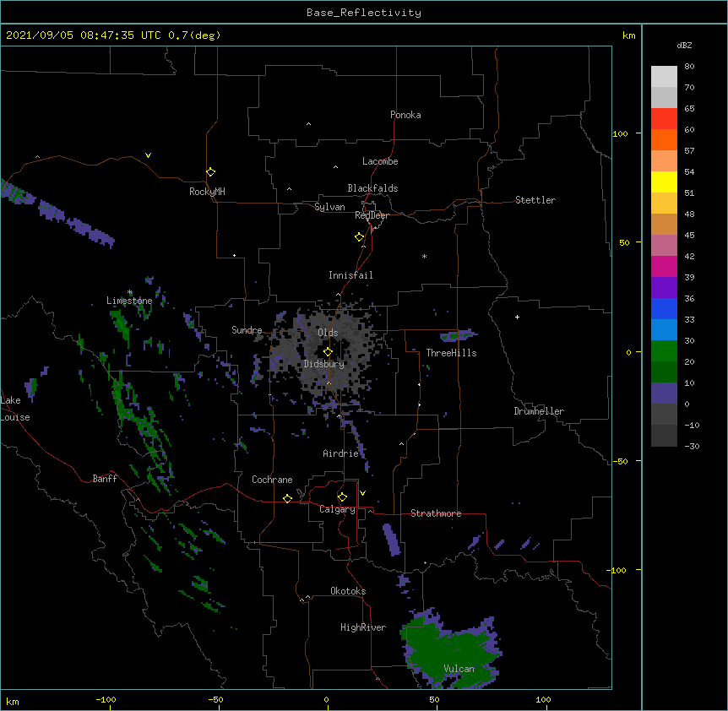This screenshot has width=728, height=711.
Task: Pick the blue 36 dBZ legend swatch
Action: click(x=664, y=308)
